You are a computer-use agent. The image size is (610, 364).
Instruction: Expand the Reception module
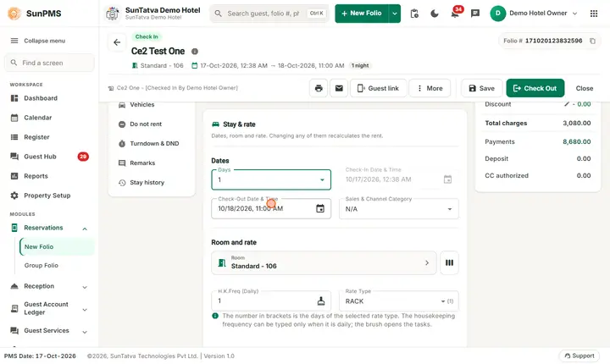tap(85, 287)
